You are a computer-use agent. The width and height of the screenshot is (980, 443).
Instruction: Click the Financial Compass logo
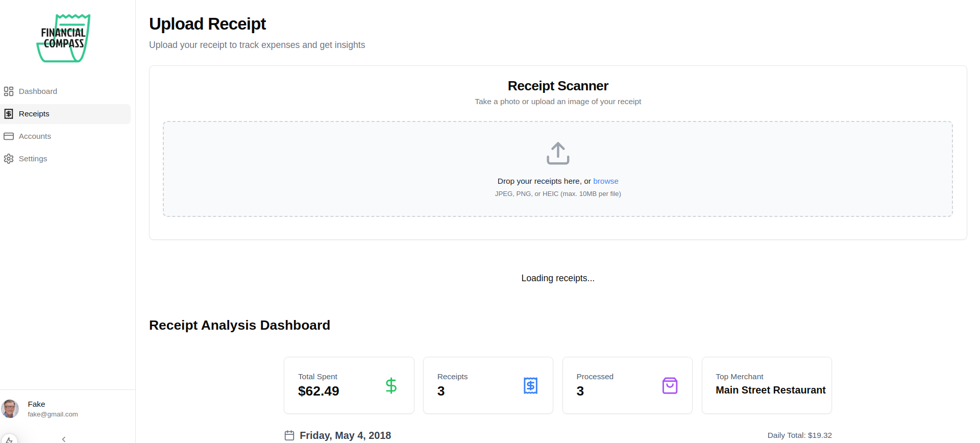(63, 38)
